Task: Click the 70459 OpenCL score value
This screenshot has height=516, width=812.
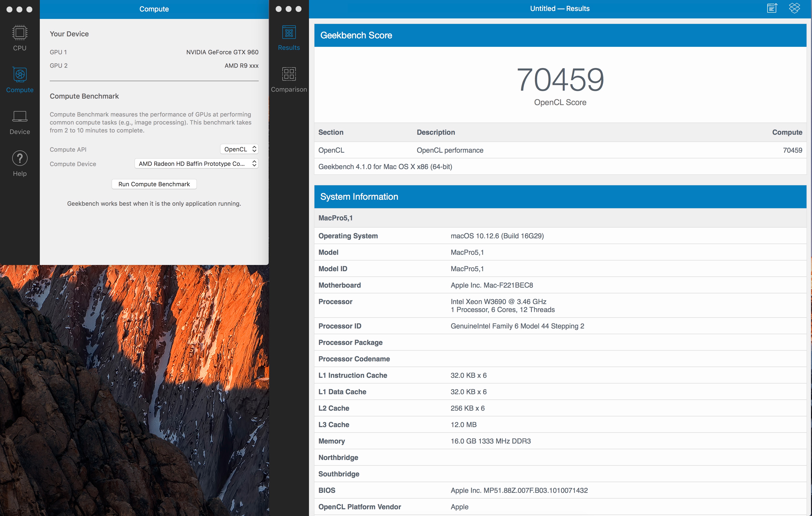Action: [560, 80]
